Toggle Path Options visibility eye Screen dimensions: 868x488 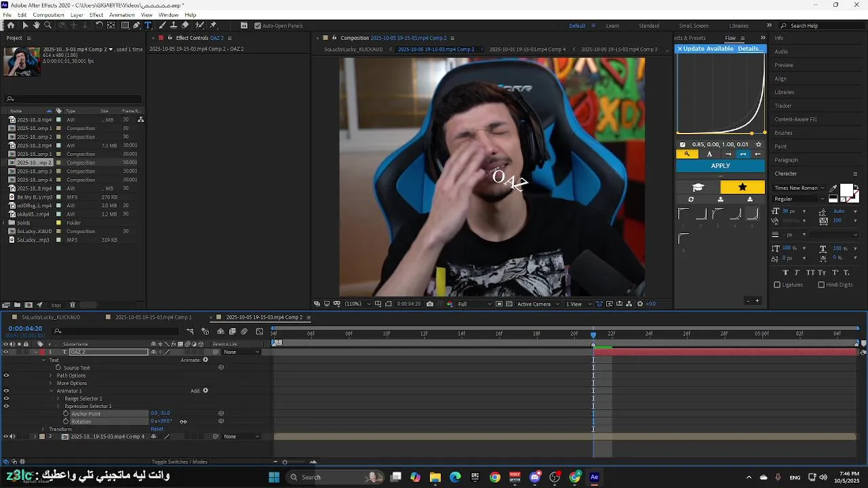tap(6, 375)
